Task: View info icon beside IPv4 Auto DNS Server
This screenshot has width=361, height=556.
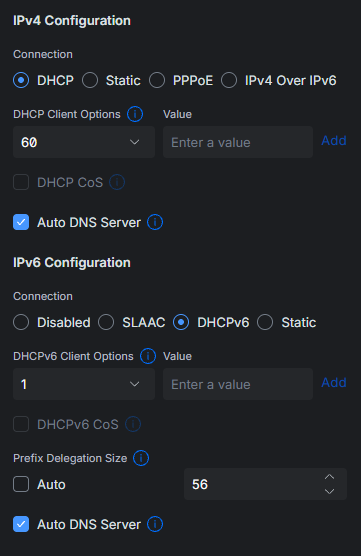Action: (x=155, y=222)
